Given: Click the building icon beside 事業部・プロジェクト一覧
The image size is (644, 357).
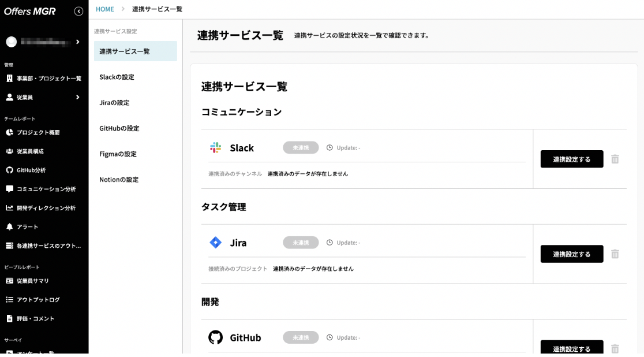Looking at the screenshot, I should (9, 78).
